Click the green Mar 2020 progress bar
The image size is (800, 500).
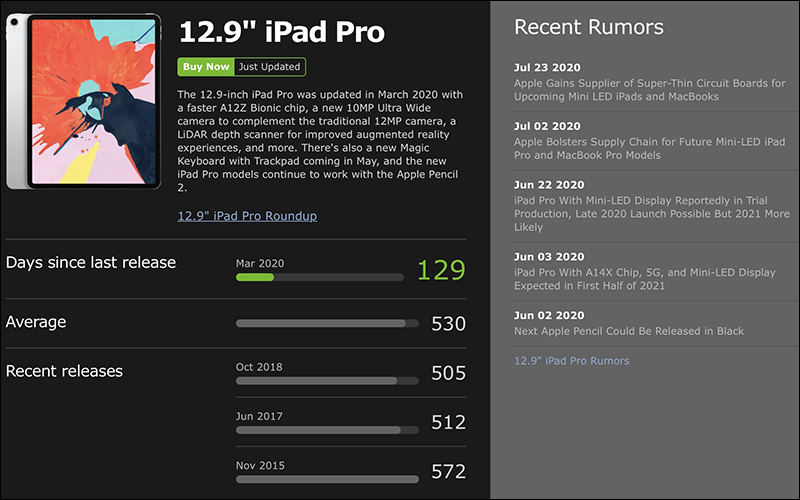320,278
